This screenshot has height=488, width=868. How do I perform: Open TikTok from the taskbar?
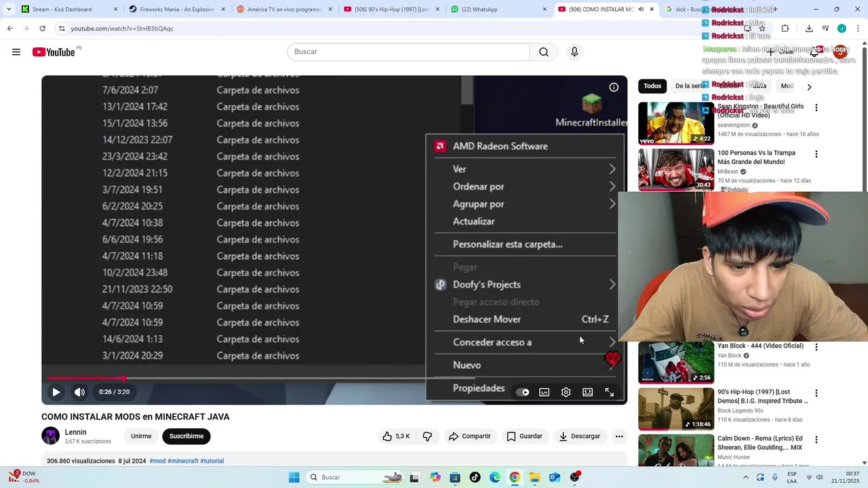[475, 477]
